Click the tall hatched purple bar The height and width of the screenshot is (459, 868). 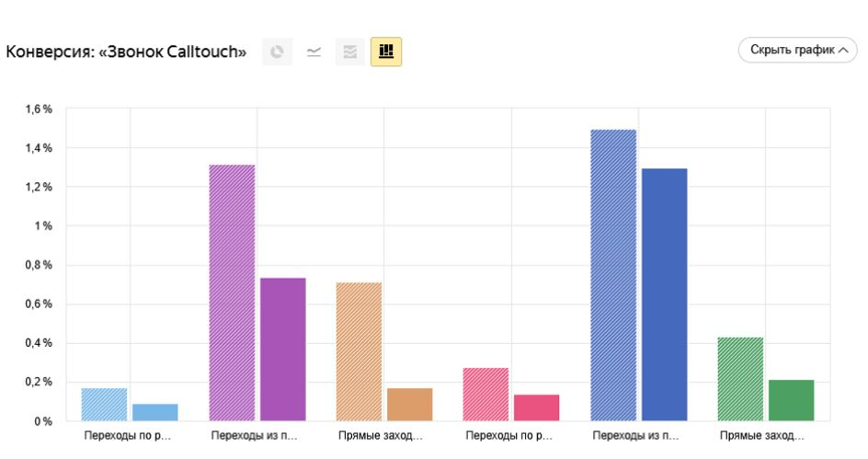pos(232,293)
